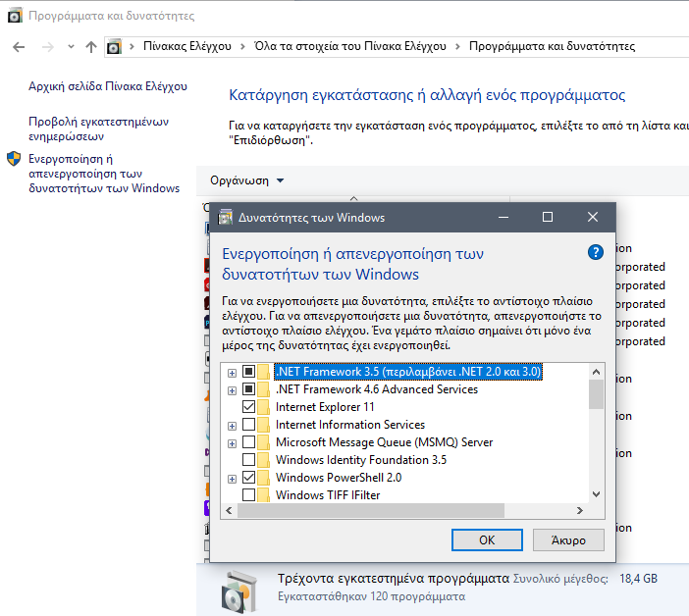
Task: Click folder icon of .NET Framework 3.5
Action: pyautogui.click(x=263, y=372)
